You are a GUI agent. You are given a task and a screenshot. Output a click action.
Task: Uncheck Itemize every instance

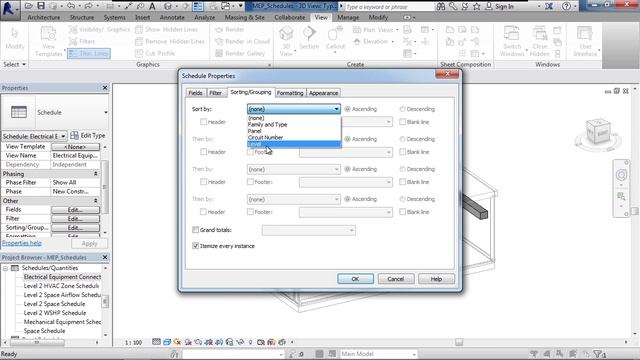point(196,246)
